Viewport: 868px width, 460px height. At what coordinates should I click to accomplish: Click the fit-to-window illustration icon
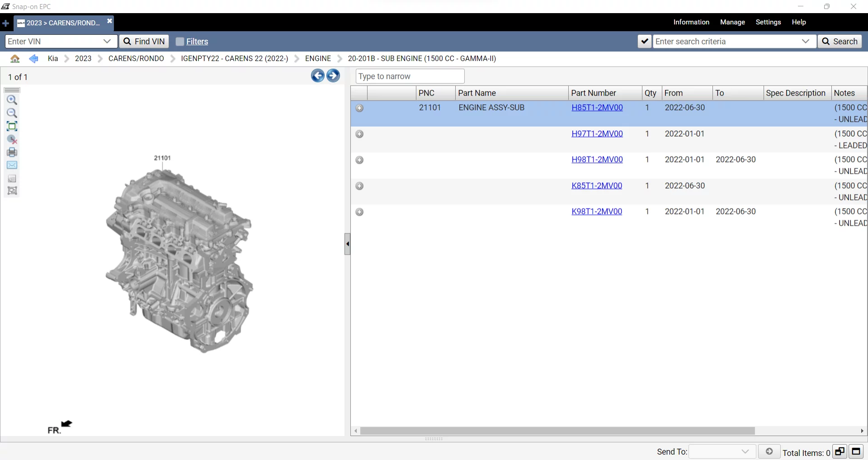click(x=12, y=126)
